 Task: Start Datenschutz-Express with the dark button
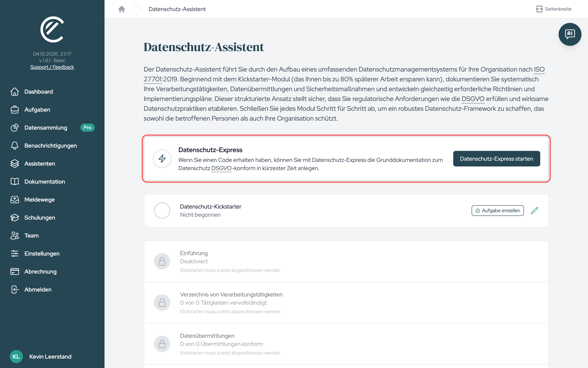(496, 159)
